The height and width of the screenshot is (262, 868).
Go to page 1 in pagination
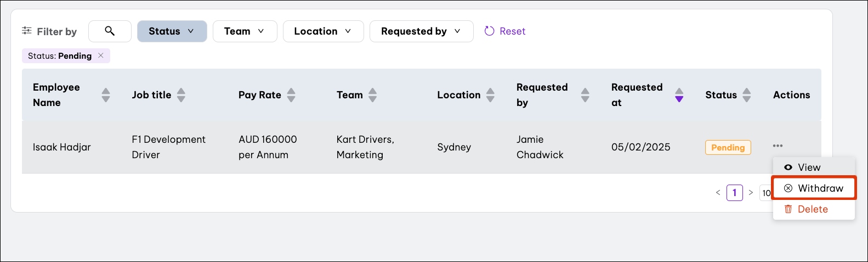pos(734,193)
